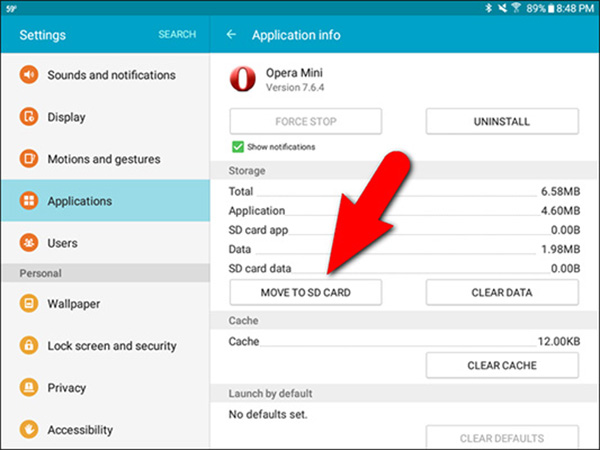600x450 pixels.
Task: Tap the FORCE STOP button
Action: pos(306,121)
